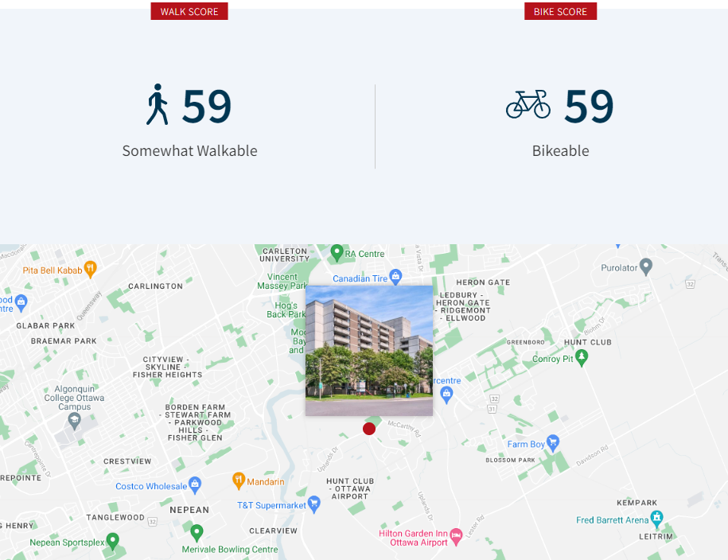Select the Farm Boy grocery marker

553,443
